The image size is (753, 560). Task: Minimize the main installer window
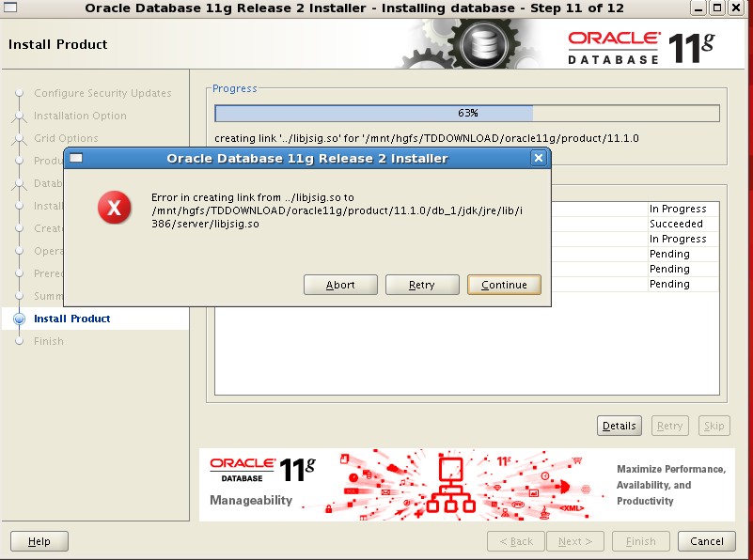(x=698, y=8)
